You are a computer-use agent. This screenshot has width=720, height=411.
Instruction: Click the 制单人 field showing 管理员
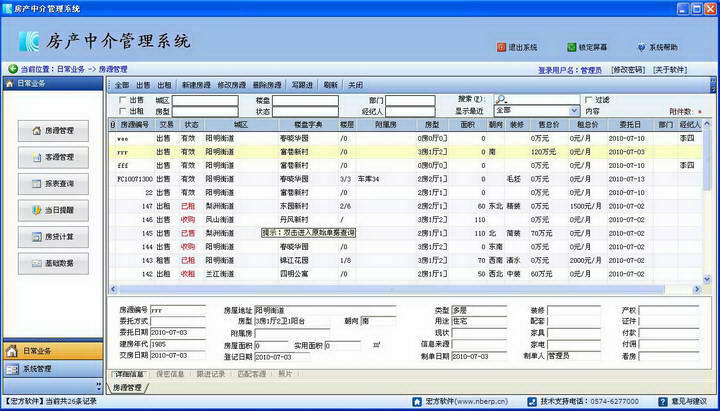574,355
